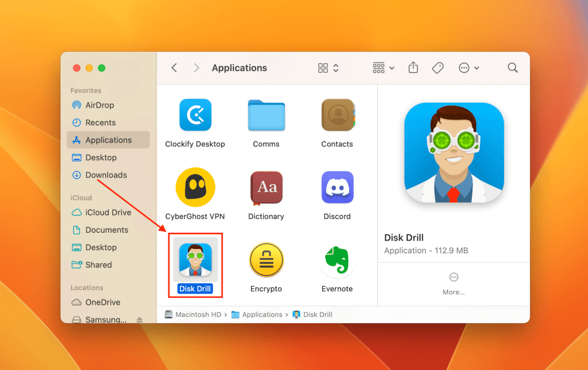Open Recents in the sidebar
Image resolution: width=588 pixels, height=370 pixels.
pos(108,123)
